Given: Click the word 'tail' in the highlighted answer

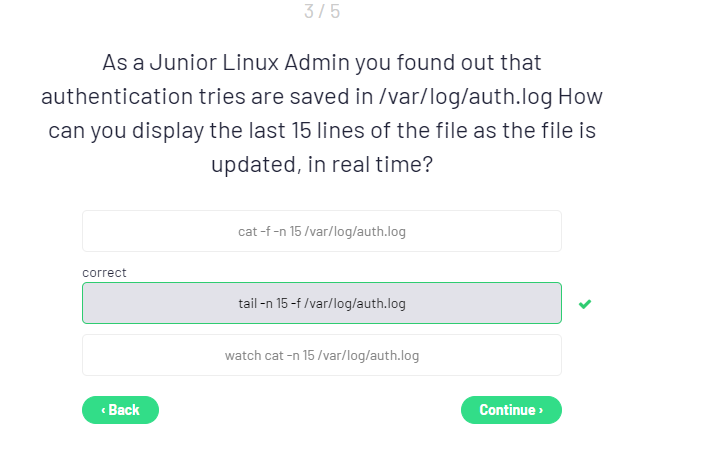Looking at the screenshot, I should [x=248, y=303].
